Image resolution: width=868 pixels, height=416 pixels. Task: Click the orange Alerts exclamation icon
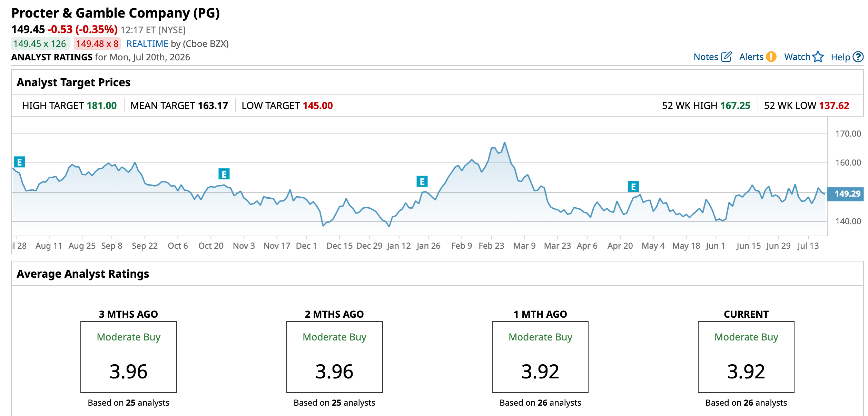(771, 57)
